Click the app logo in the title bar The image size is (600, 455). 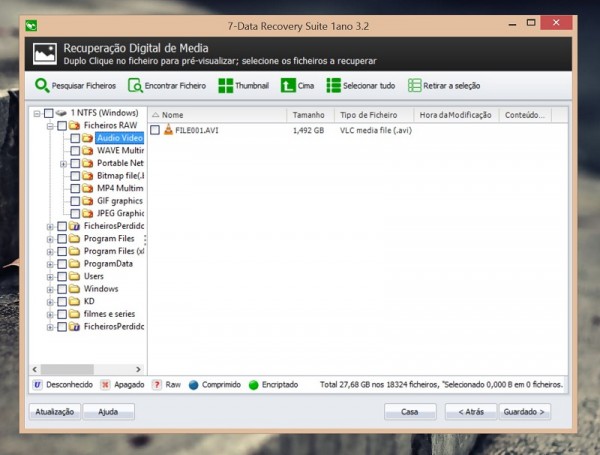click(31, 26)
